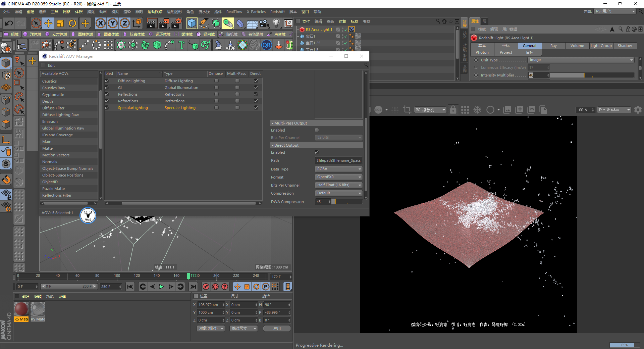Enable Multi-Pass Output checkbox
This screenshot has width=644, height=349.
click(x=317, y=130)
